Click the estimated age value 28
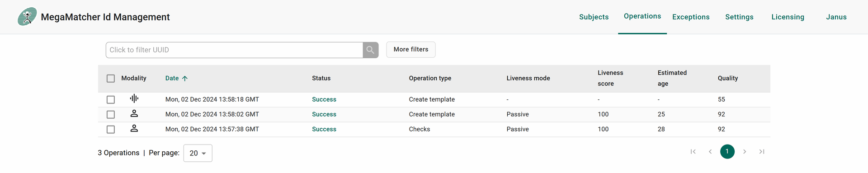The width and height of the screenshot is (868, 173). coord(661,129)
